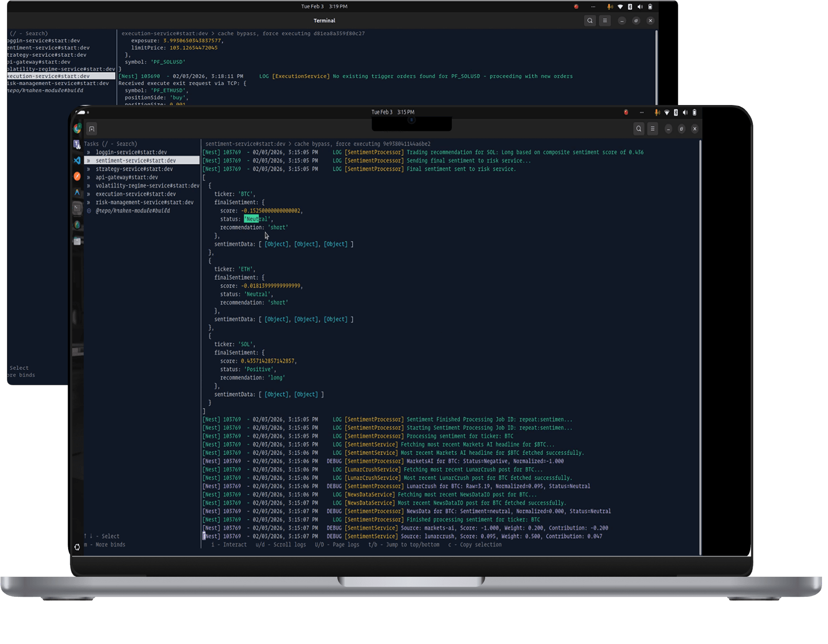Click clock 'Tue Feb 3 3:19 PM' in back bar

coord(324,6)
